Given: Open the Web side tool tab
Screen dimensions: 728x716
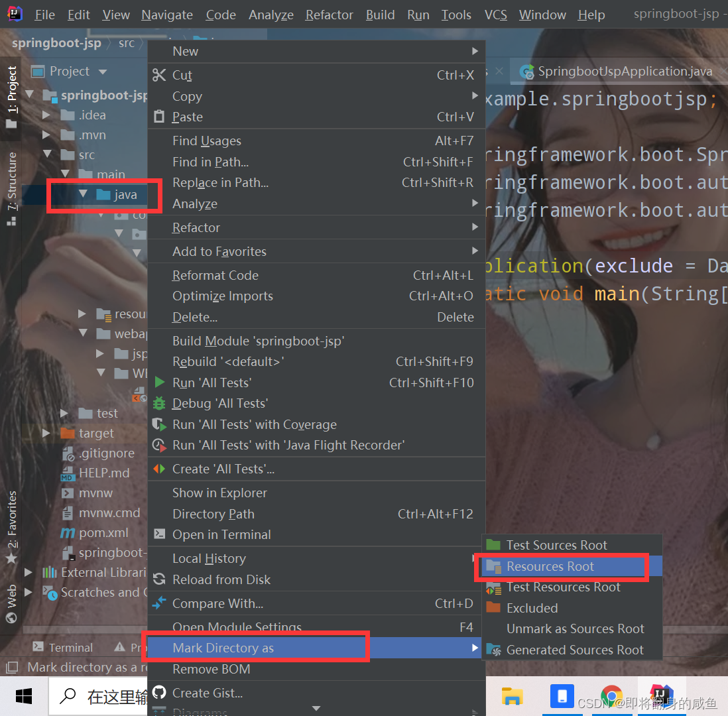Looking at the screenshot, I should coord(12,604).
